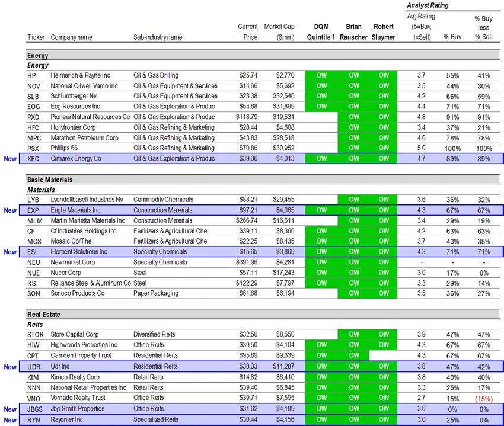Select the "Cf Industries Holdings Inc" company name
The height and width of the screenshot is (426, 504).
tap(84, 231)
